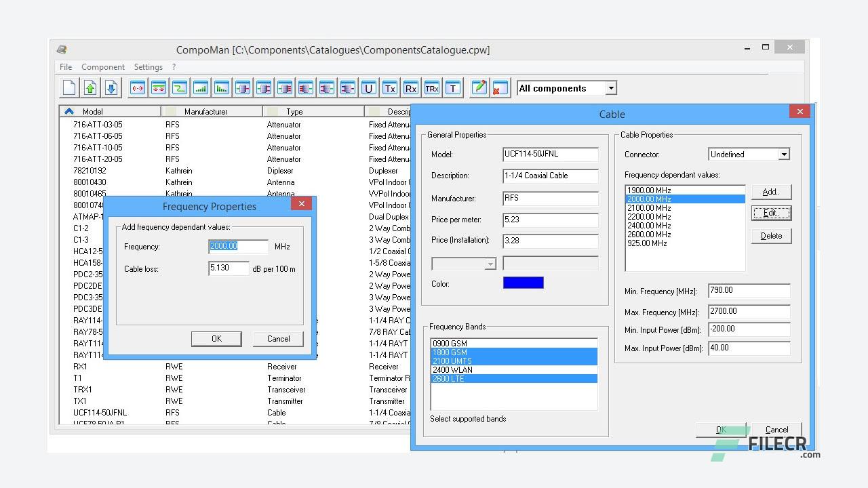Click the Frequency input field showing 2000.00
Image resolution: width=868 pixels, height=488 pixels.
(x=238, y=247)
